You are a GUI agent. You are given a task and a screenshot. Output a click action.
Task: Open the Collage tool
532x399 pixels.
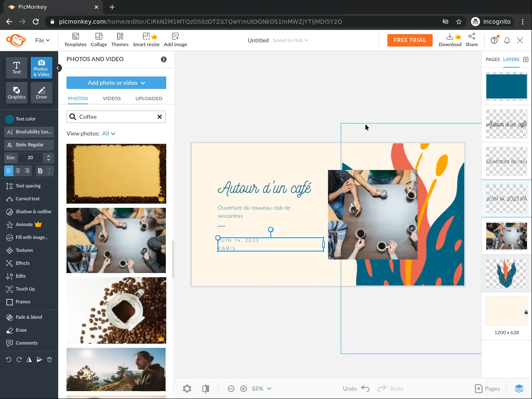[x=99, y=40]
